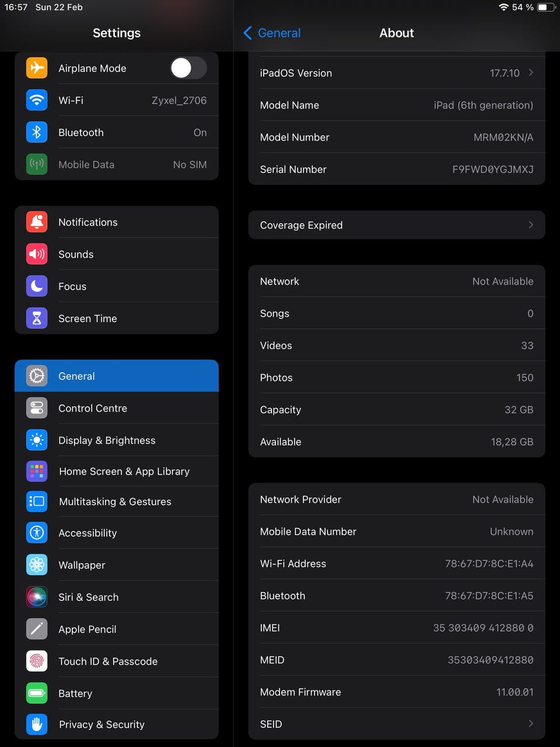Viewport: 560px width, 747px height.
Task: Tap the Screen Time hourglass icon
Action: (x=37, y=318)
